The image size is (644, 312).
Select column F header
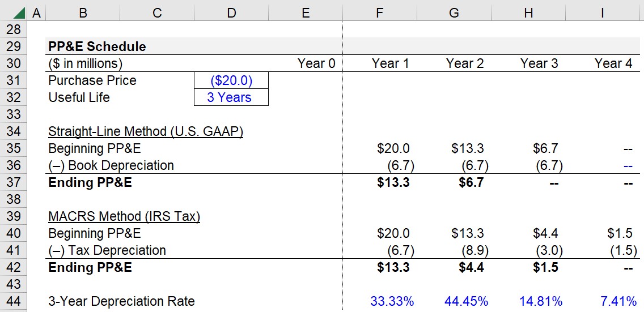tap(379, 13)
